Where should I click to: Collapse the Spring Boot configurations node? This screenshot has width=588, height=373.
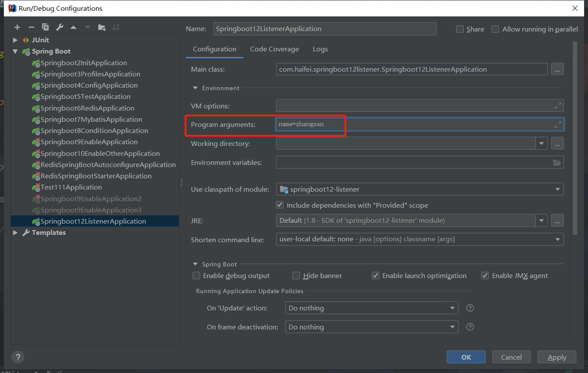click(x=16, y=51)
